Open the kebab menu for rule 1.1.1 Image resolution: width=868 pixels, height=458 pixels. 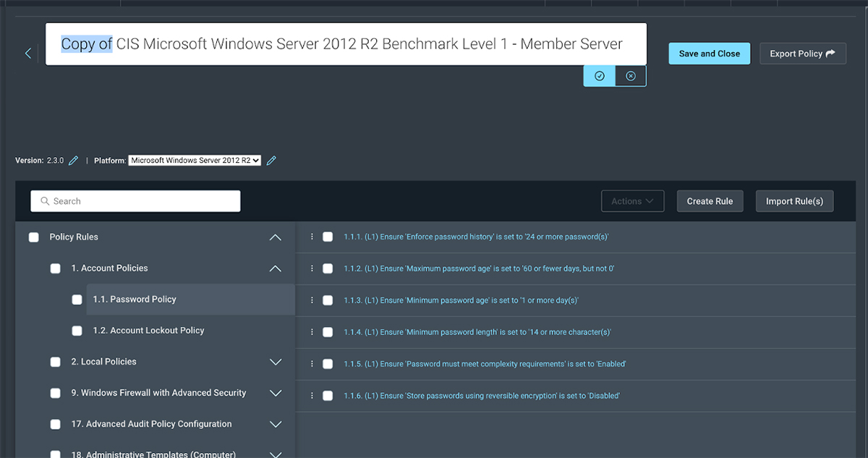click(312, 237)
